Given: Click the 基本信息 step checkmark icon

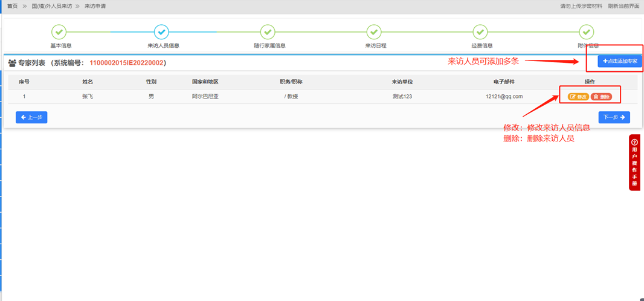Looking at the screenshot, I should coord(59,31).
